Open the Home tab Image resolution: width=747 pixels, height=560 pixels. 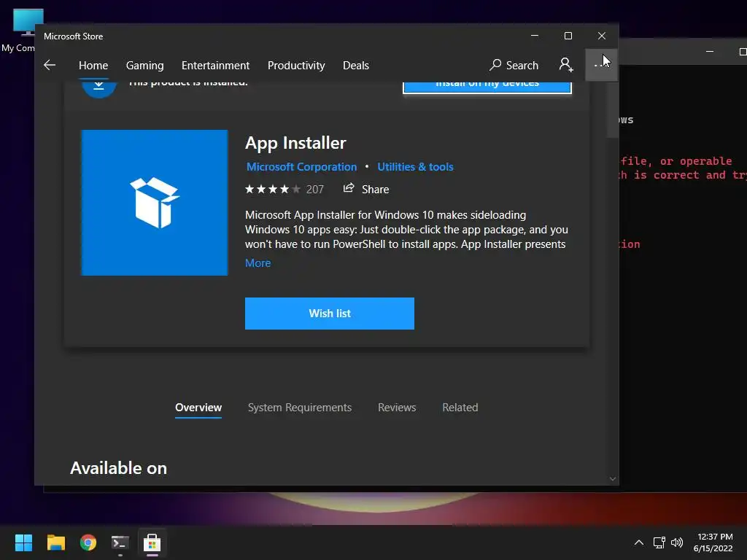click(x=93, y=65)
